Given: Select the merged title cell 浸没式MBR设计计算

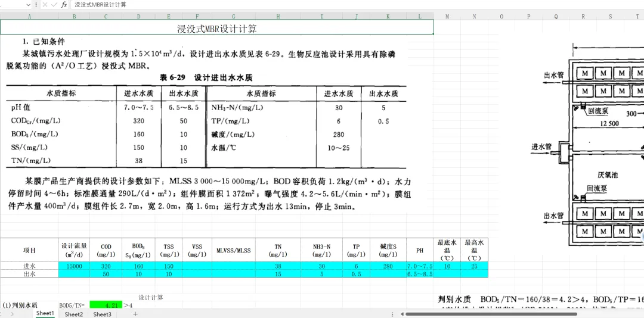Looking at the screenshot, I should (217, 27).
